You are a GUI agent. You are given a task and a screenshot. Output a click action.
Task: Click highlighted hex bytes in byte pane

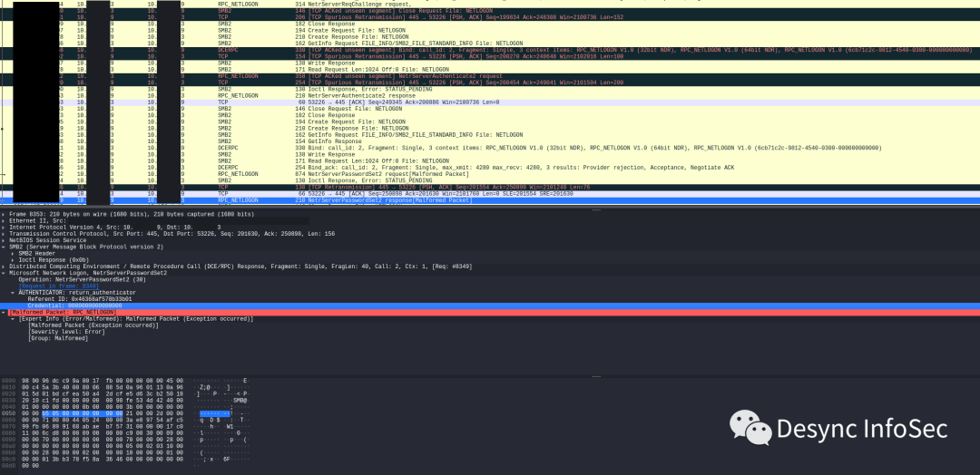[x=83, y=413]
